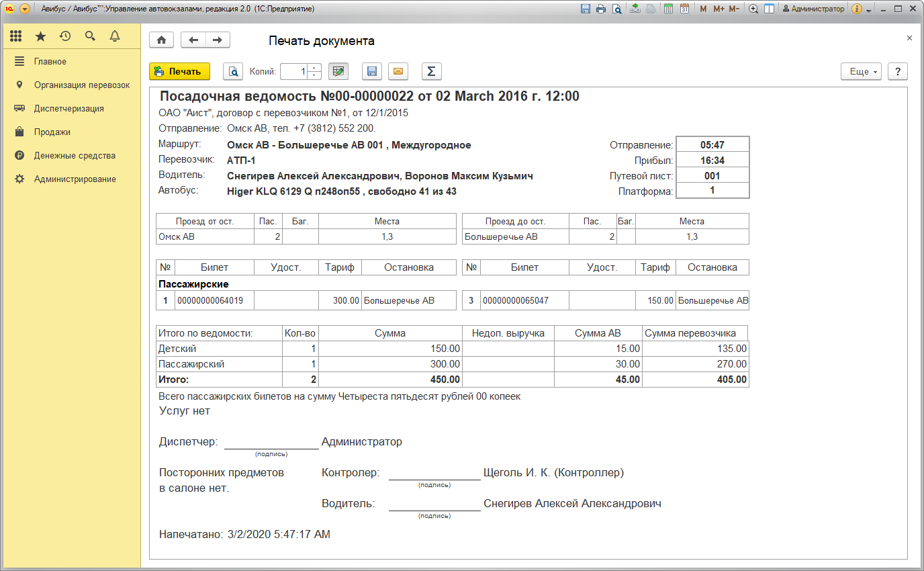Screen dimensions: 924x571
Task: Open the Диспетчеризация section
Action: click(68, 108)
